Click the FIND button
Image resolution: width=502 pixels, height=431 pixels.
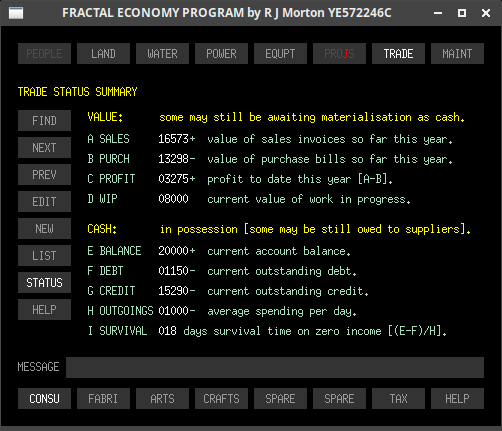tap(44, 121)
